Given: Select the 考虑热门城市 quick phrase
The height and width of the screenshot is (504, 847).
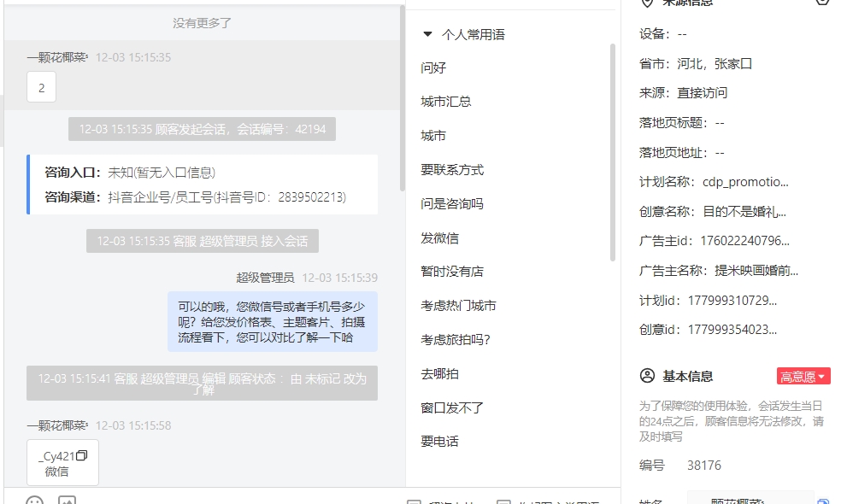Looking at the screenshot, I should (458, 306).
